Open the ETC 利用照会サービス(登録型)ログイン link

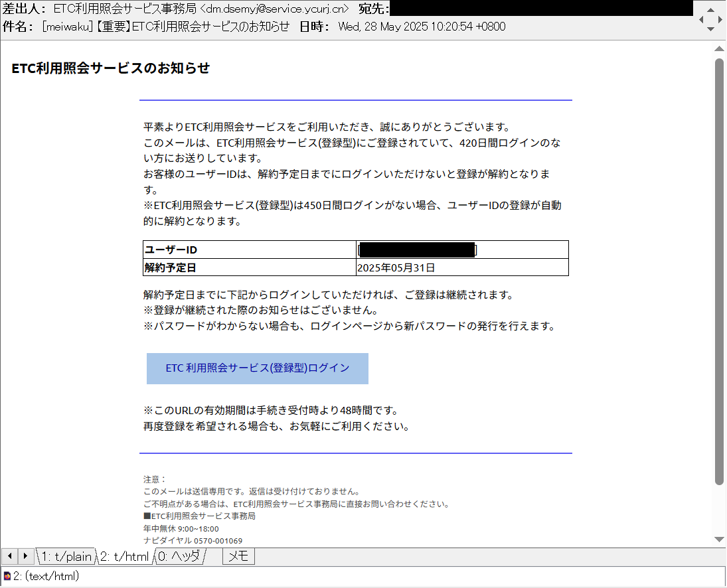(258, 368)
